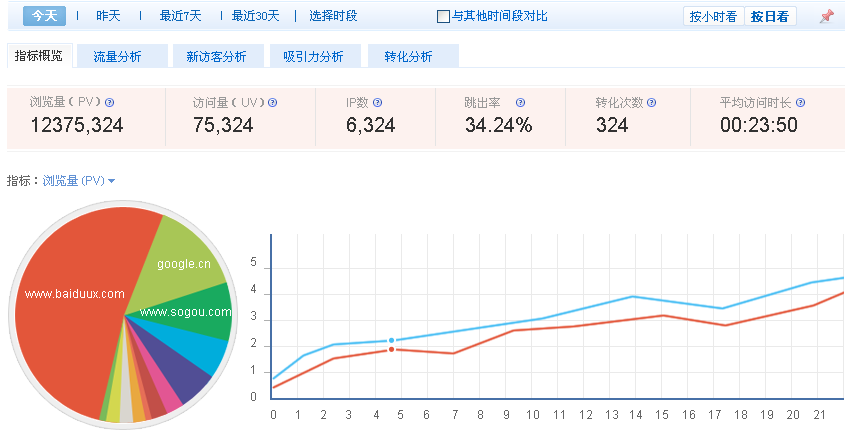
Task: Choose 最近7天 time range
Action: (x=180, y=16)
